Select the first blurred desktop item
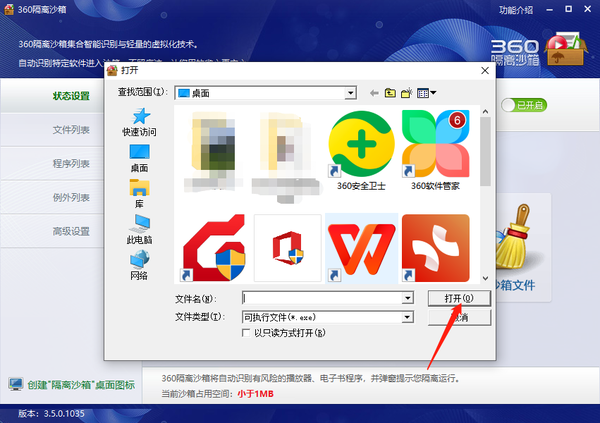The height and width of the screenshot is (423, 600). (x=214, y=151)
